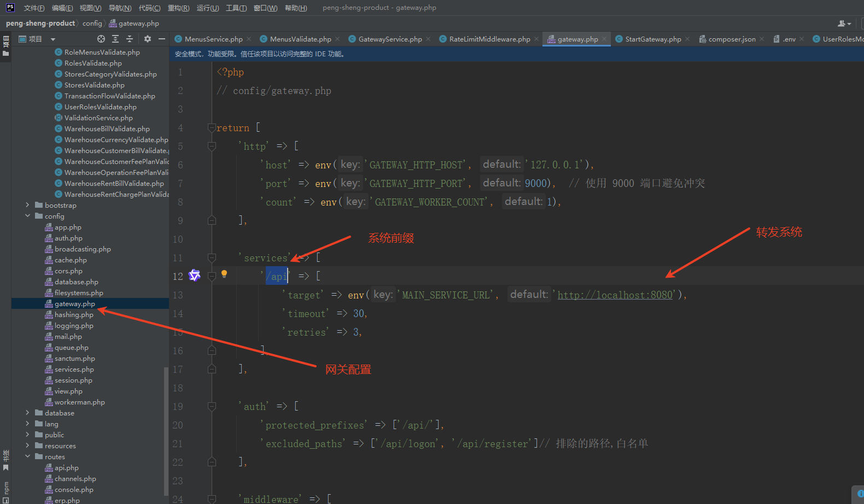Screen dimensions: 864x504
Task: Expand the bootstrap folder in project tree
Action: pos(27,205)
